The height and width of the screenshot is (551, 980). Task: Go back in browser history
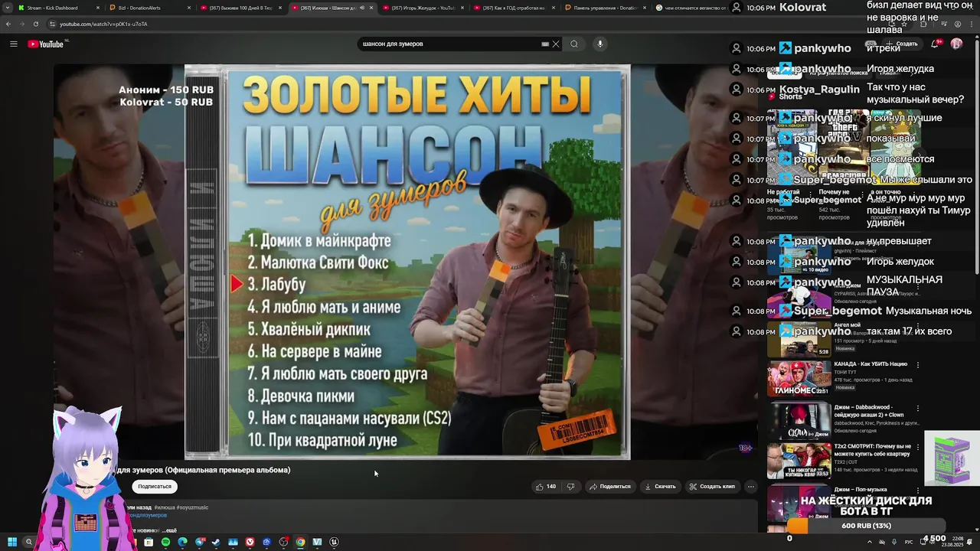[8, 24]
